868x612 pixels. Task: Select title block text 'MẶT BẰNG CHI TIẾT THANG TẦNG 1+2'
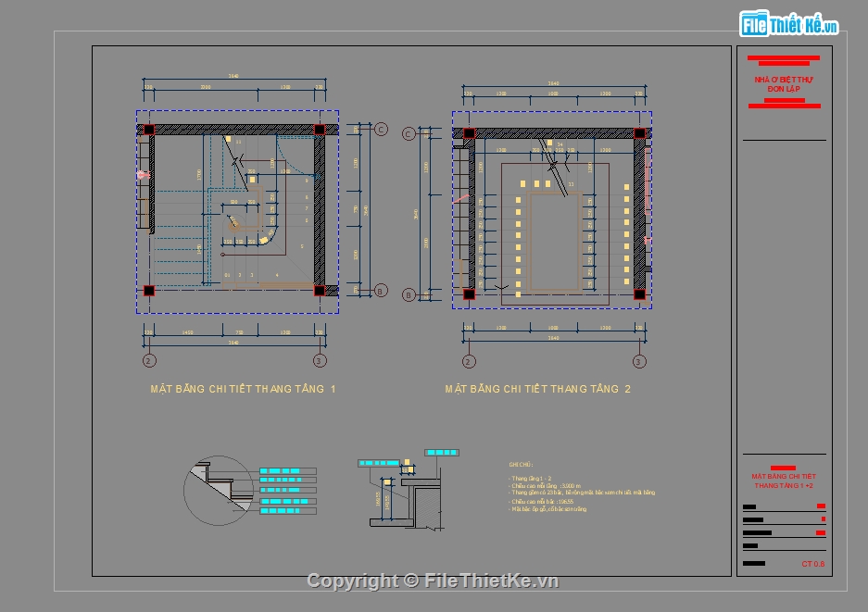tap(784, 481)
